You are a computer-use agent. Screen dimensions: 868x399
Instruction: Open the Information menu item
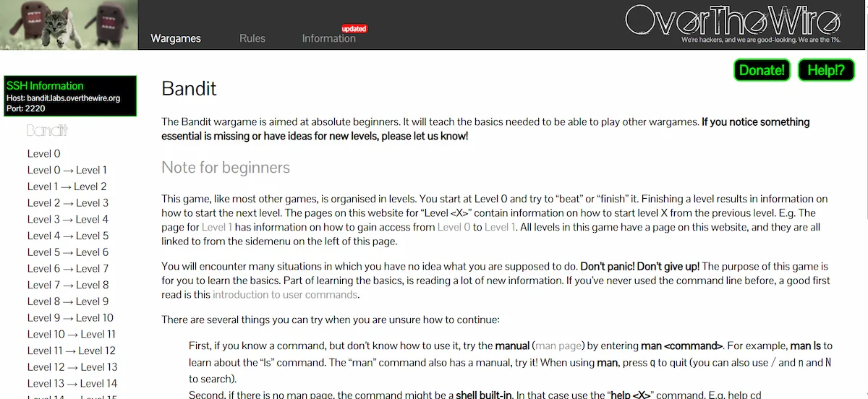[328, 38]
